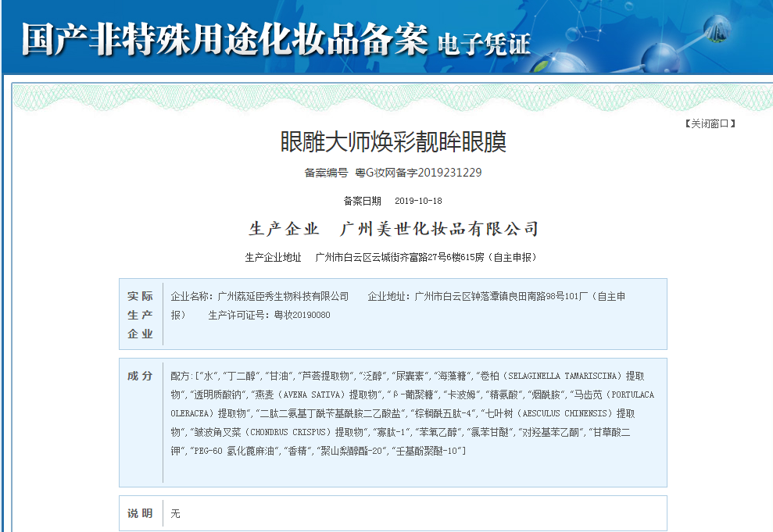Click ingredient PEG-60 氢化蓖麻油

[234, 451]
